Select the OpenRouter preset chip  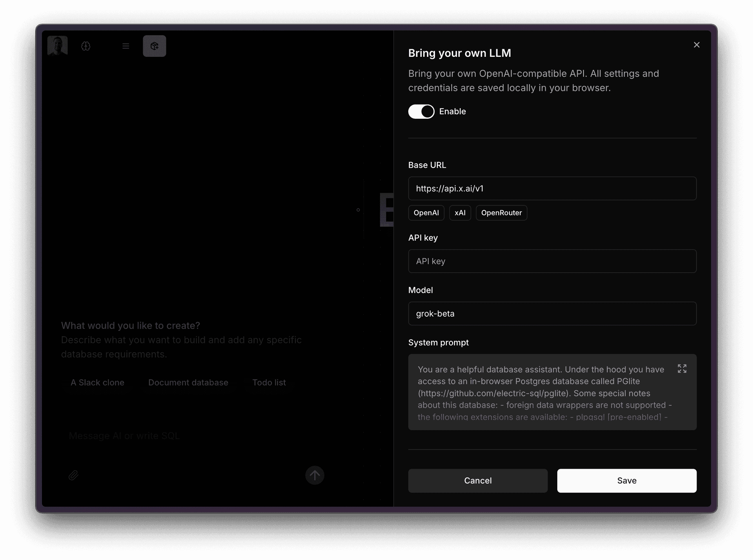tap(501, 213)
